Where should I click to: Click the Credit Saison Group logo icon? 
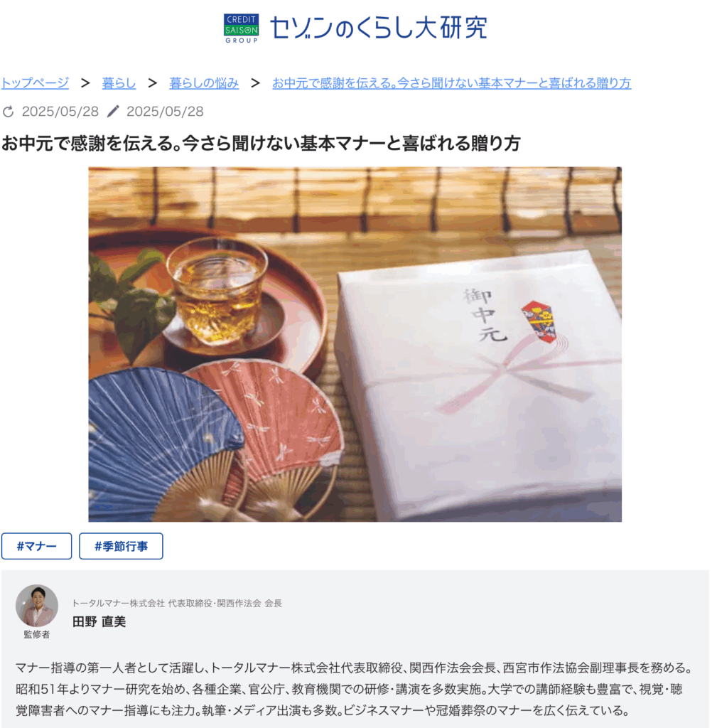(241, 28)
